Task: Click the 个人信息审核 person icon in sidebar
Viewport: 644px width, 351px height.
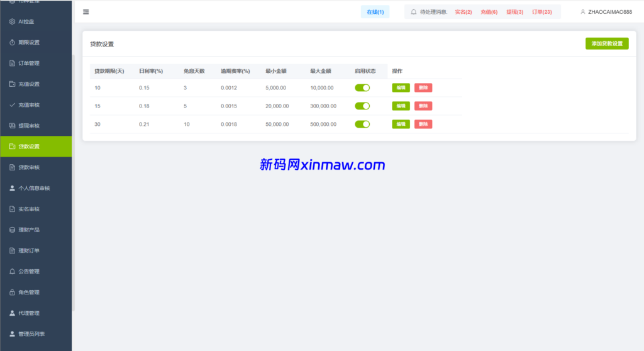Action: click(x=12, y=188)
